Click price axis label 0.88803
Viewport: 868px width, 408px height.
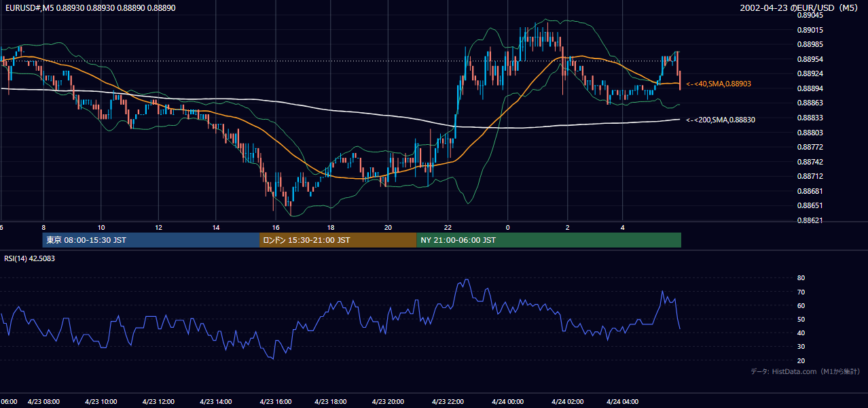click(x=810, y=133)
